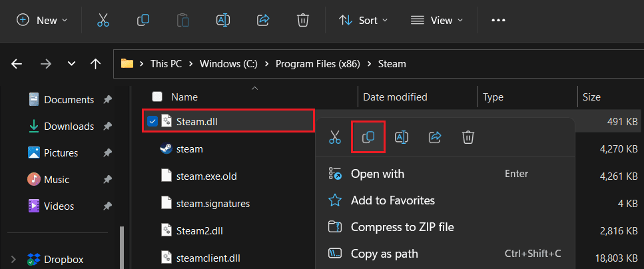The image size is (644, 269).
Task: Unpin Downloads using its pin icon
Action: coord(107,126)
